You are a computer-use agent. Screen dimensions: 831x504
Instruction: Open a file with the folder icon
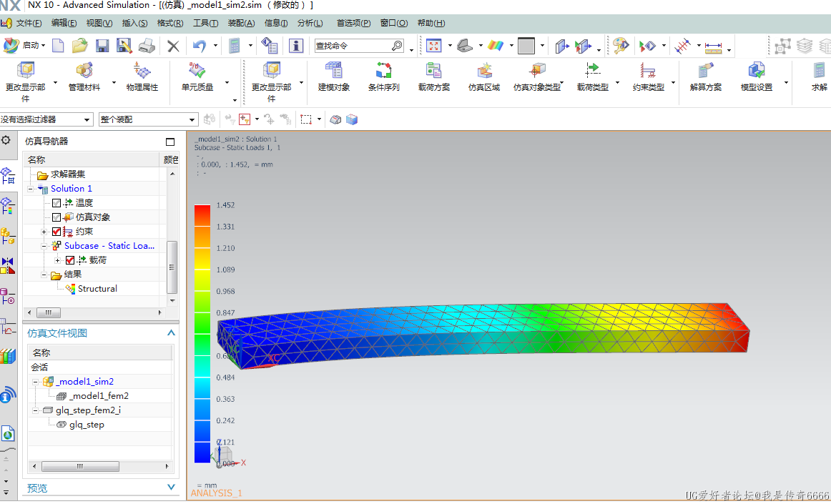pyautogui.click(x=79, y=46)
